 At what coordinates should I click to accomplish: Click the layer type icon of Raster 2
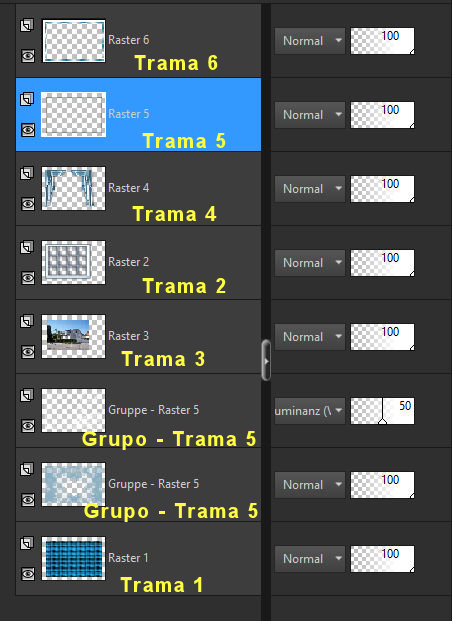(27, 247)
